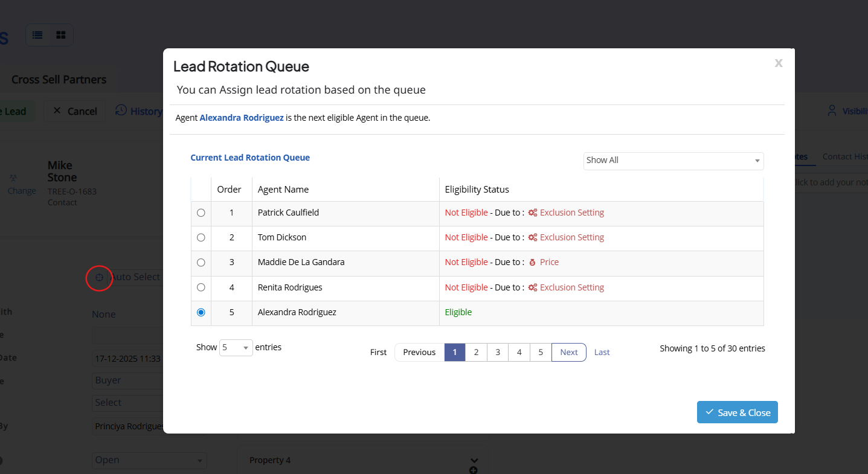Click Price icon in Maddie's row
Viewport: 868px width, 474px height.
532,262
